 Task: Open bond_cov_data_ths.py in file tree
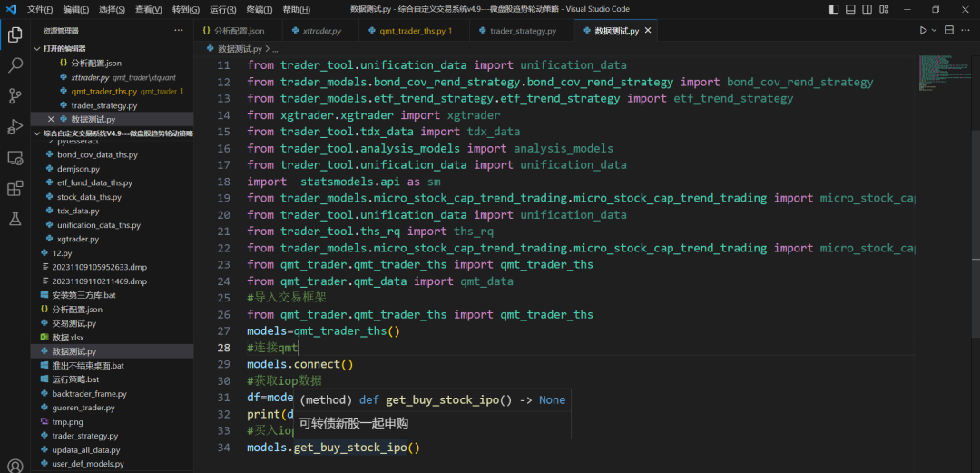(112, 154)
